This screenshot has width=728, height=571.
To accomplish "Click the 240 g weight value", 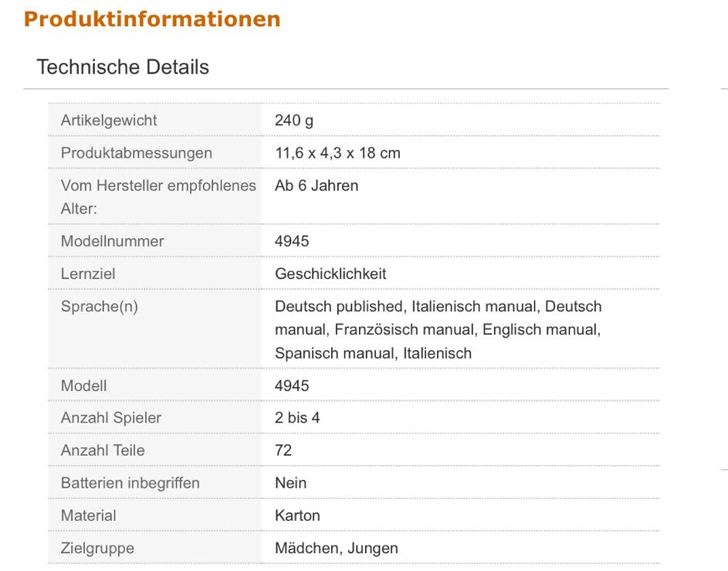I will (x=294, y=121).
